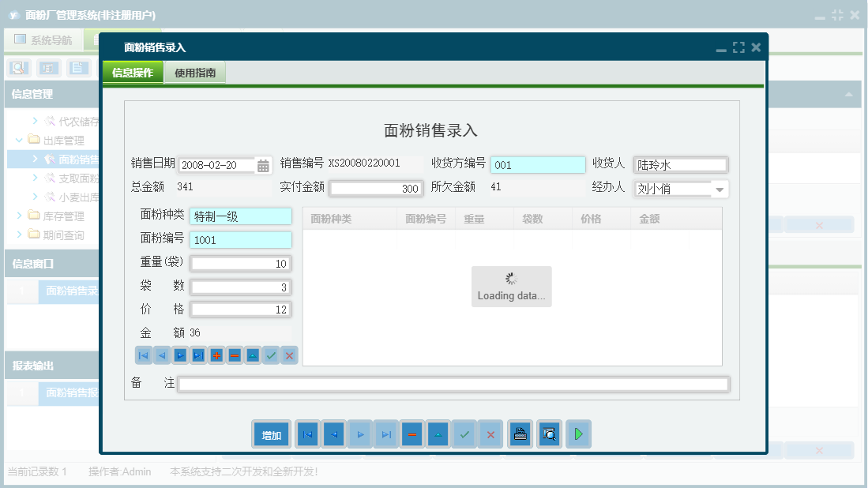Click the green run (play) icon at bottom right
868x488 pixels.
[x=578, y=434]
